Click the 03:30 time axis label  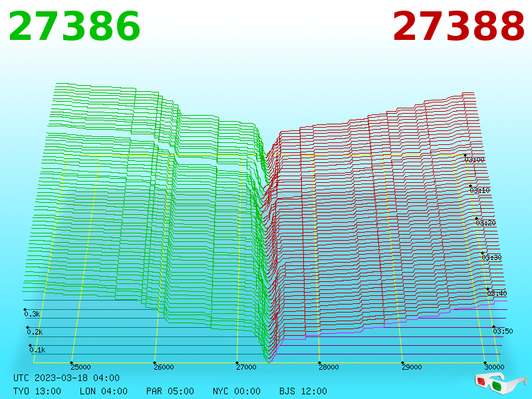tap(491, 257)
